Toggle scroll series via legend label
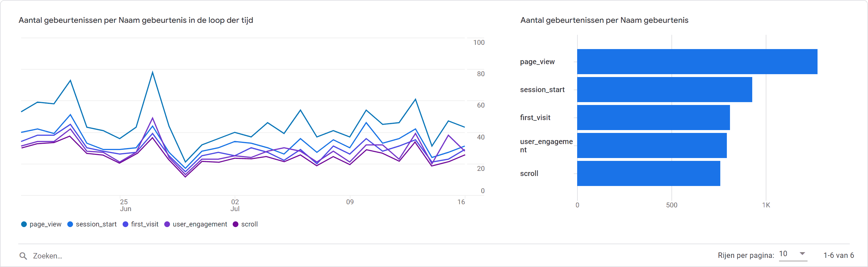Screen dimensions: 868x267 pos(249,224)
